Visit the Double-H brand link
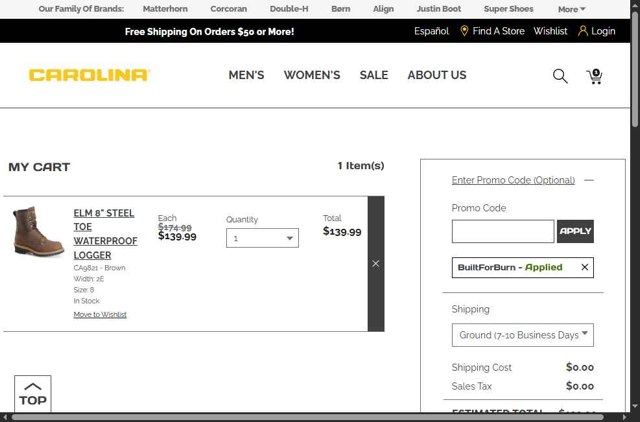 289,9
